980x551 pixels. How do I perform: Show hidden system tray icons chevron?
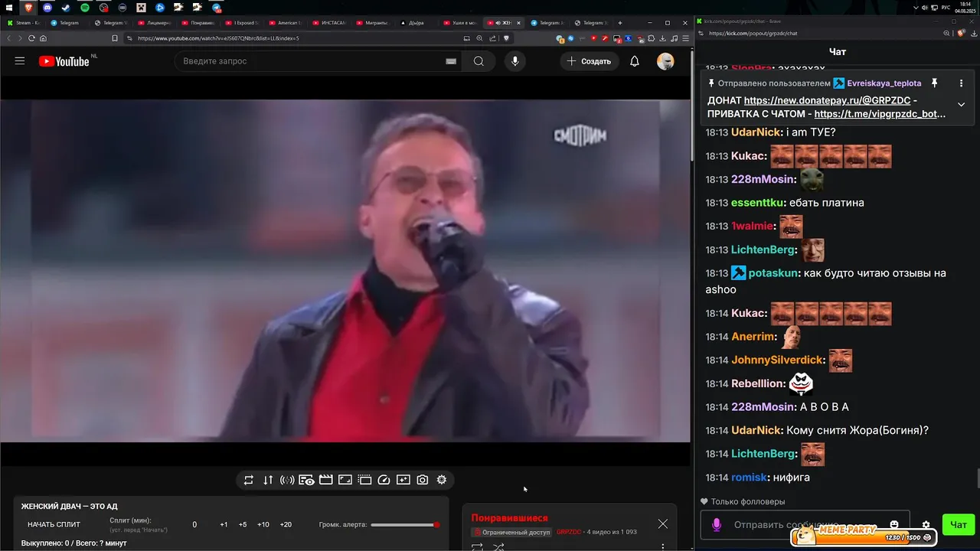tap(917, 7)
